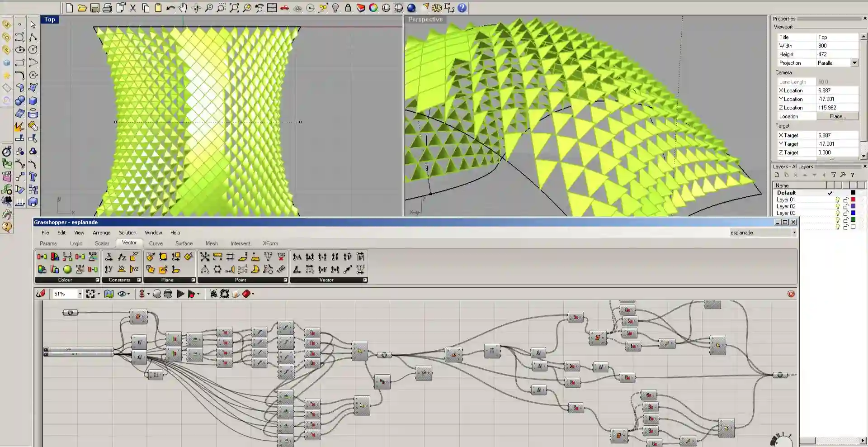The width and height of the screenshot is (868, 447).
Task: Open the 51% zoom level dropdown
Action: tap(80, 294)
